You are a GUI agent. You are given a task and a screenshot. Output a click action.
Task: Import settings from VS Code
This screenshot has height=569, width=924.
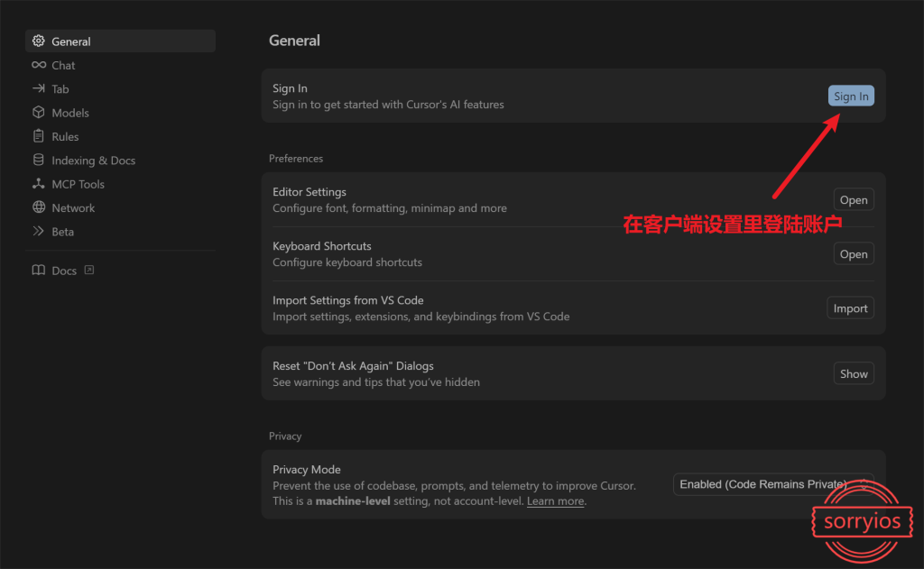click(x=850, y=307)
